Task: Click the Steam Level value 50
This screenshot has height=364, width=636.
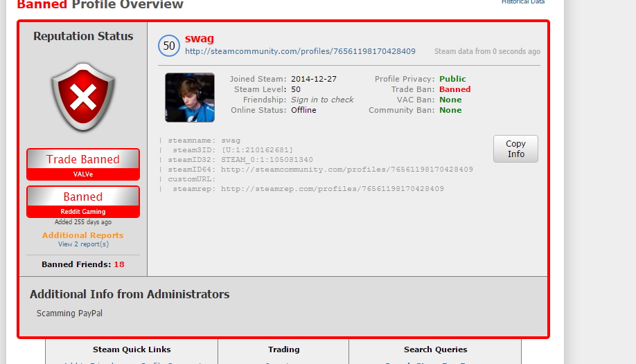Action: click(x=296, y=89)
